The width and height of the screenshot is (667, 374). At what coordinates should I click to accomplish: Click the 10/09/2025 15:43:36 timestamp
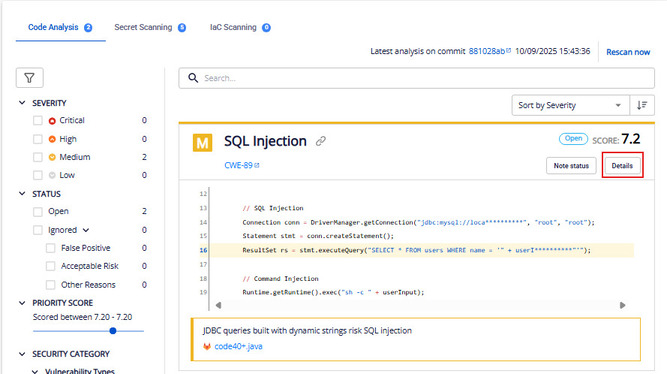pyautogui.click(x=553, y=51)
